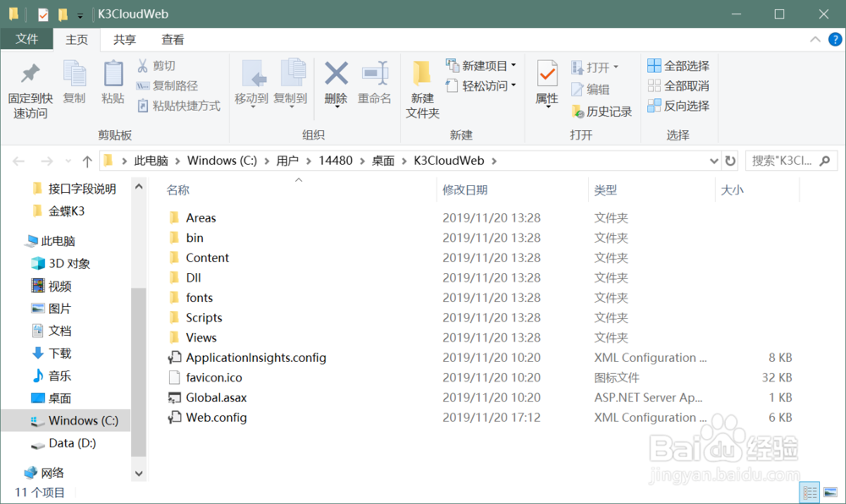Refresh the current folder view
The image size is (846, 504).
(x=730, y=161)
